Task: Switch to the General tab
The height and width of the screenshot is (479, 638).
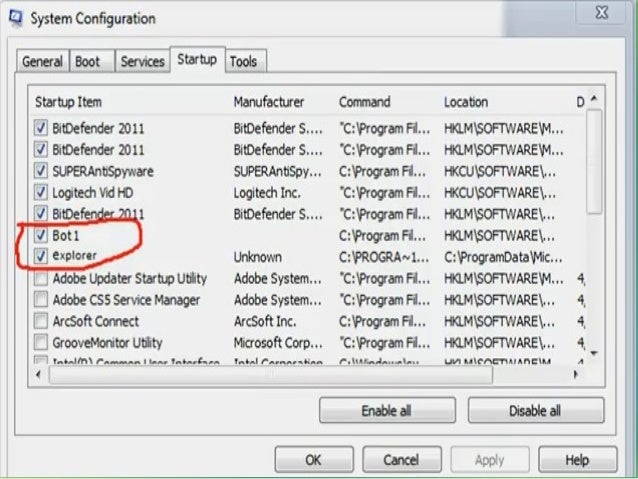Action: 42,61
